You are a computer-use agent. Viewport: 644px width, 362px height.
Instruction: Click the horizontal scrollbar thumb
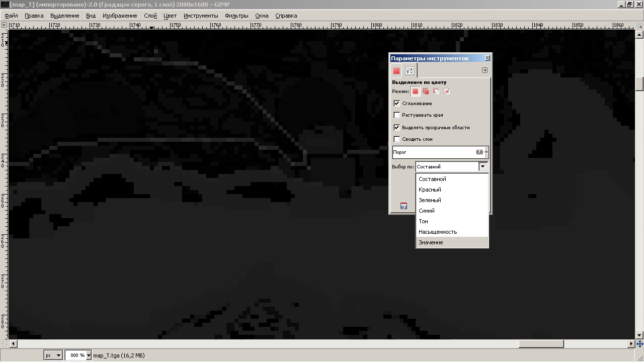(x=541, y=344)
